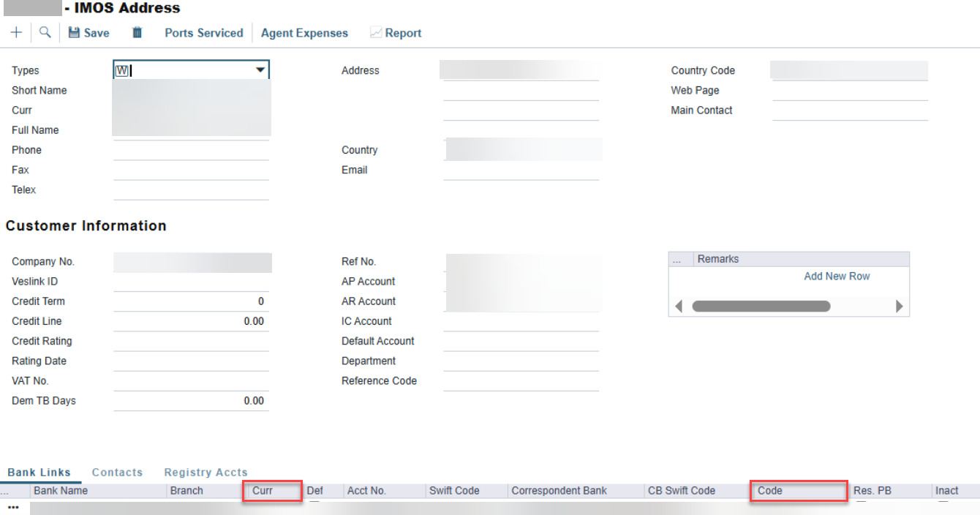Click the three-dot row menu in Bank Links
Screen dimensions: 980x515
click(13, 507)
